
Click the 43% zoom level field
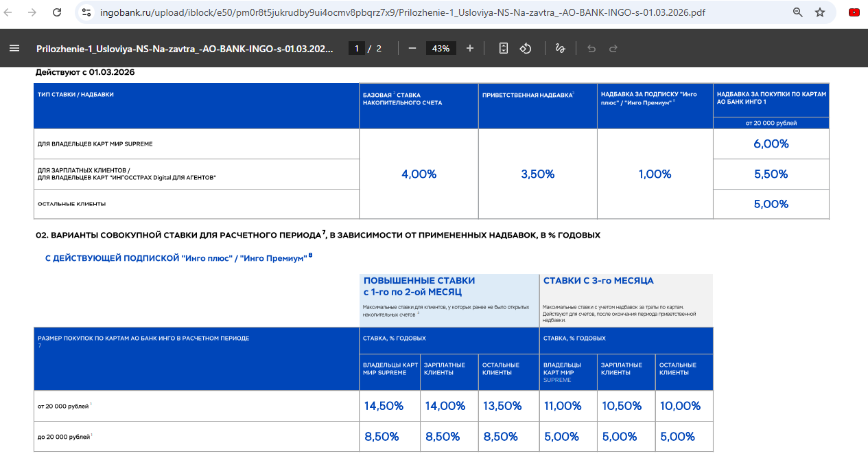pos(441,48)
